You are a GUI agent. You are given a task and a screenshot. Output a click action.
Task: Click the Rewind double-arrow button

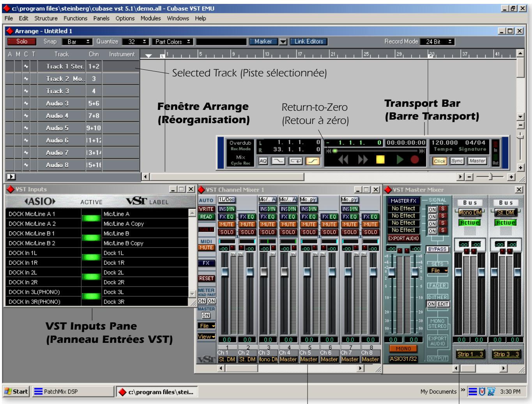(343, 159)
